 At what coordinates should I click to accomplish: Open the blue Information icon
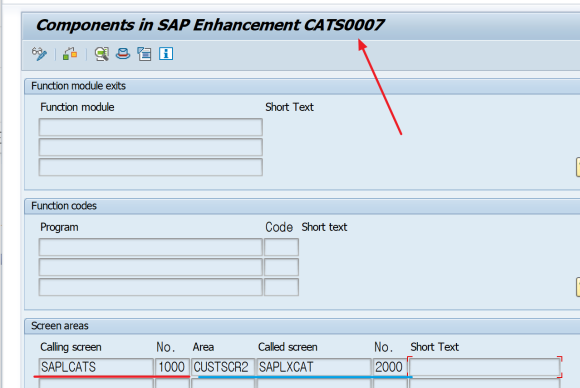click(x=166, y=54)
